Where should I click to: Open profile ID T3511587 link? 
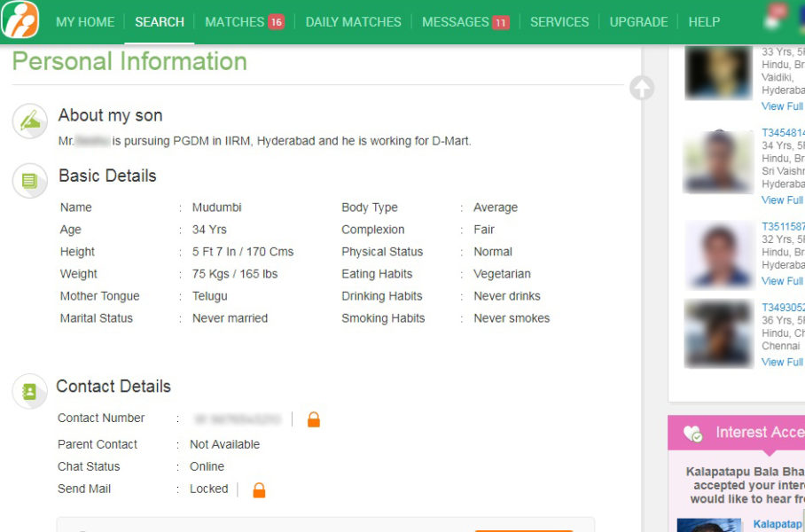(x=783, y=227)
